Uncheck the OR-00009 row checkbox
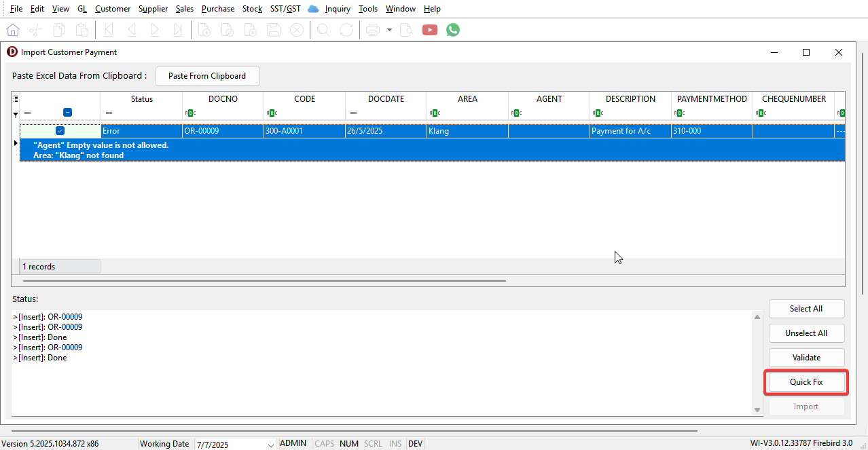Viewport: 868px width, 450px height. pyautogui.click(x=60, y=131)
